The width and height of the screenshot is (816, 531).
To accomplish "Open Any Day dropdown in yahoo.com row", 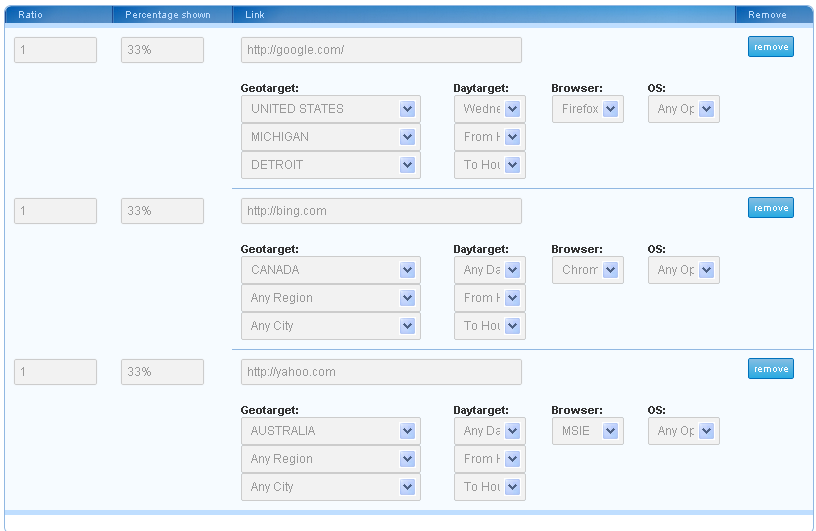I will point(490,431).
